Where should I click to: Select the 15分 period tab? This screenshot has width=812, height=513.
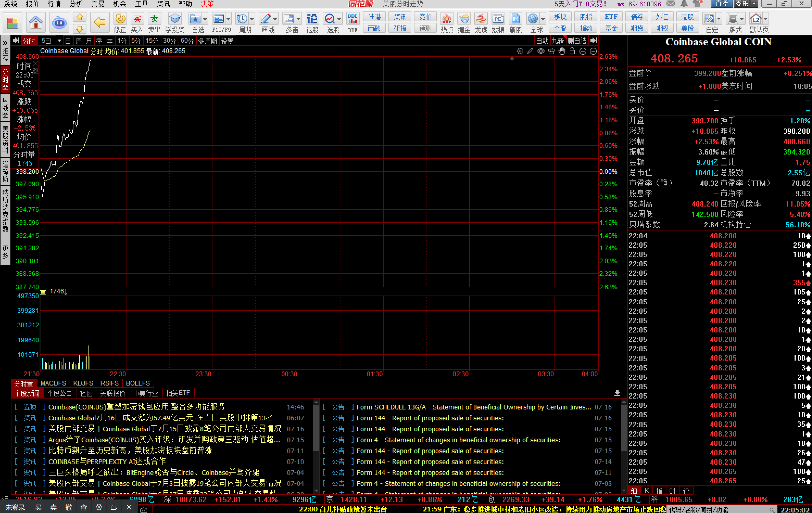point(152,41)
